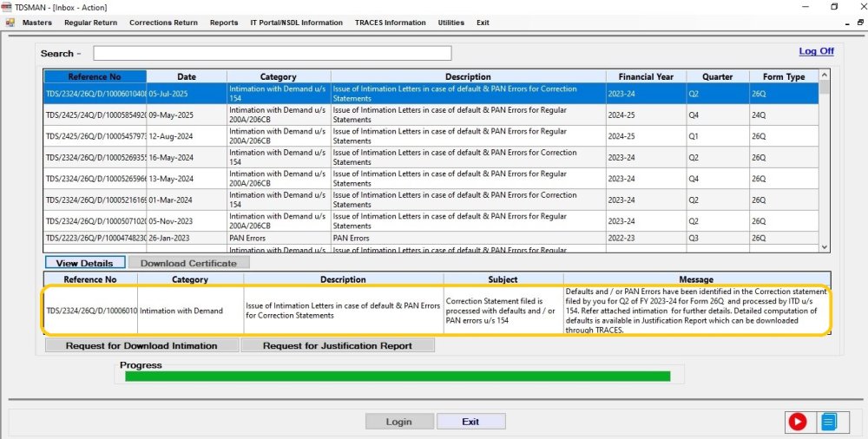Select the row dated 16-May-2024
This screenshot has height=439, width=868.
coord(431,157)
